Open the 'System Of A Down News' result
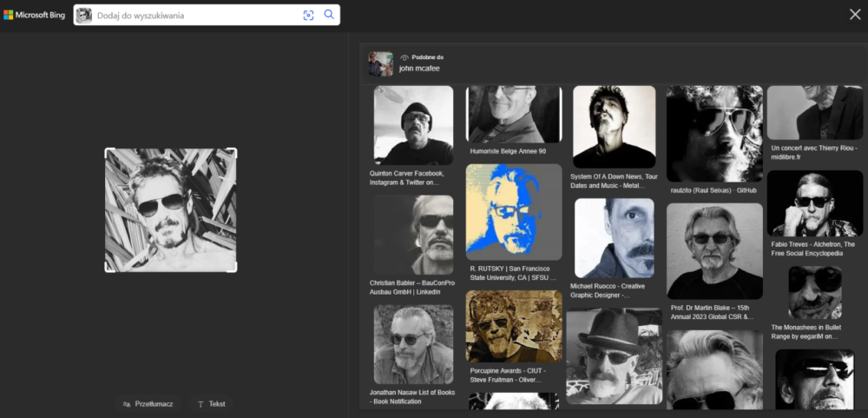 coord(614,180)
